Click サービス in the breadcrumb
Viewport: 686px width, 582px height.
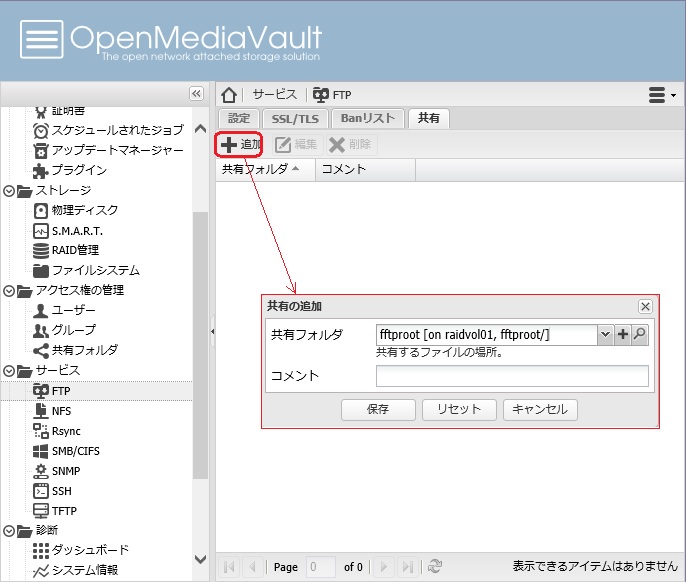pyautogui.click(x=275, y=95)
